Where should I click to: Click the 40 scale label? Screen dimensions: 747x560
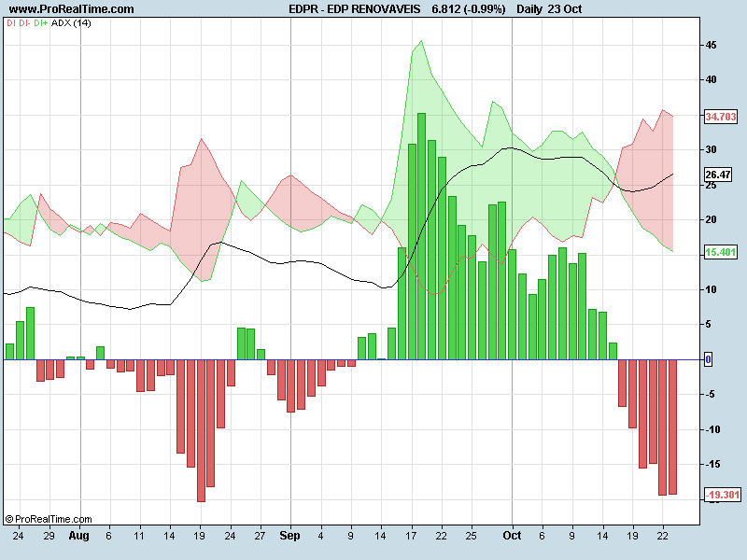tap(711, 79)
